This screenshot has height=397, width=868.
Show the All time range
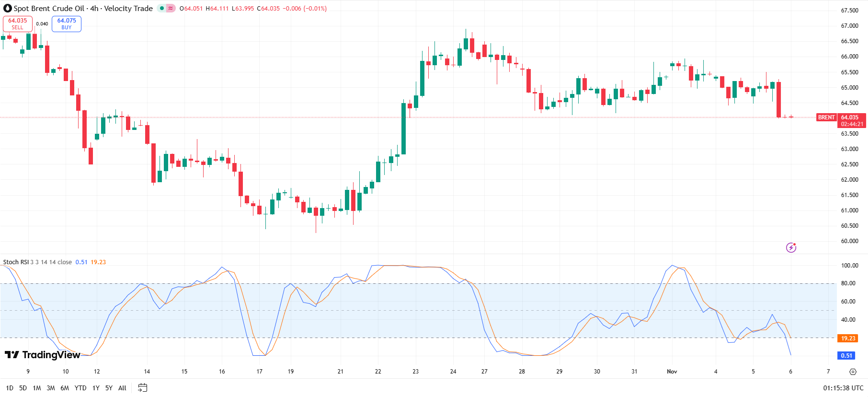tap(122, 388)
